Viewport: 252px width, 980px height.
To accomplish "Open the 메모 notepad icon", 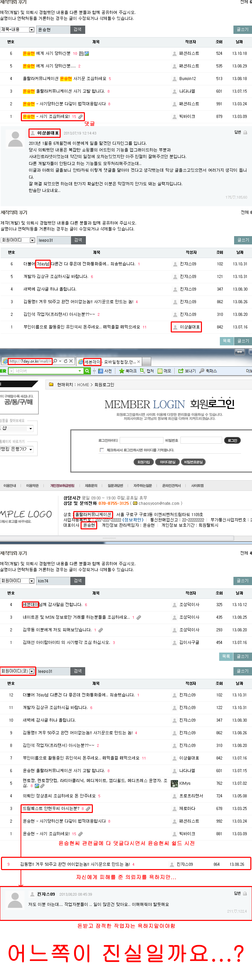I will (x=160, y=371).
